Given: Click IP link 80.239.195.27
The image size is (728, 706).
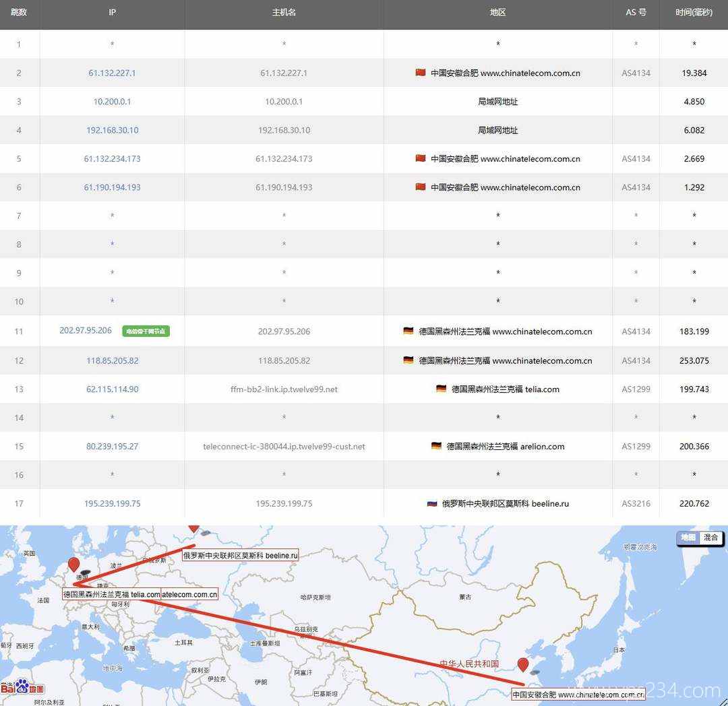Looking at the screenshot, I should pos(112,446).
